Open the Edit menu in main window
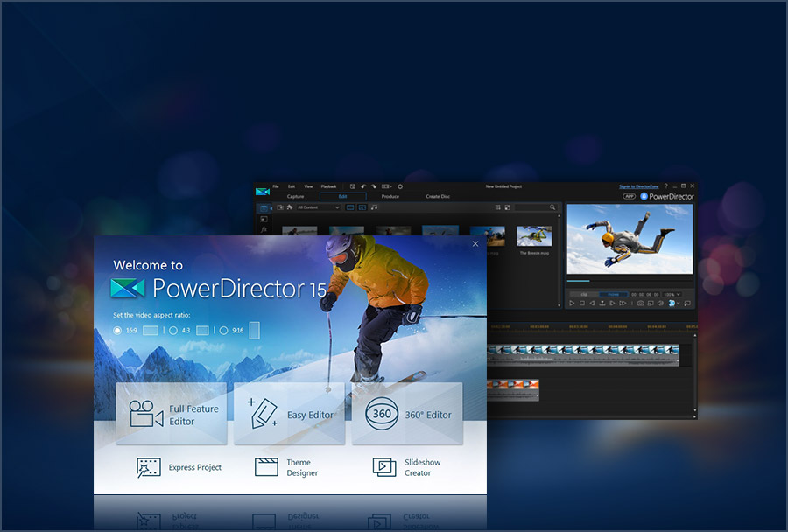This screenshot has height=532, width=788. click(292, 186)
